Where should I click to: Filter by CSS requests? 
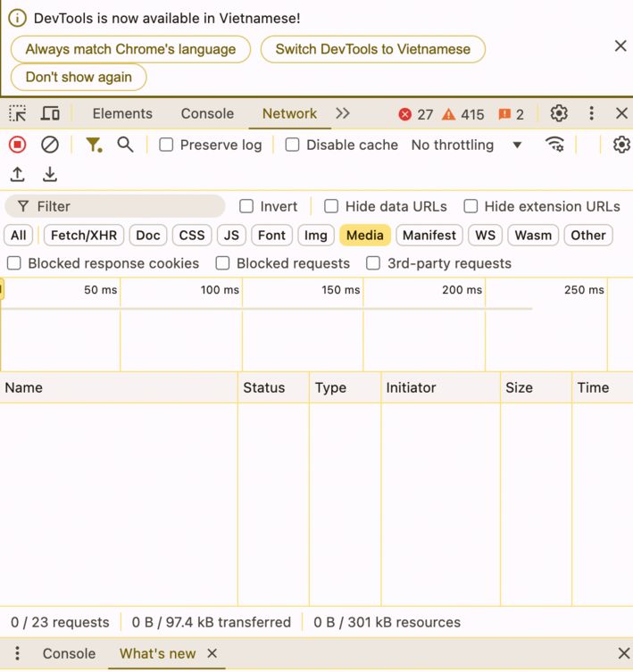(x=192, y=236)
